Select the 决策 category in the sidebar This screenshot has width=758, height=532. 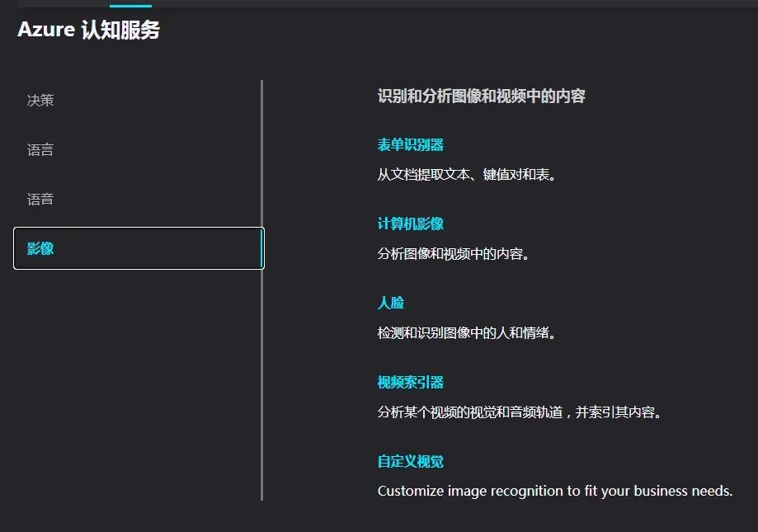pyautogui.click(x=40, y=100)
